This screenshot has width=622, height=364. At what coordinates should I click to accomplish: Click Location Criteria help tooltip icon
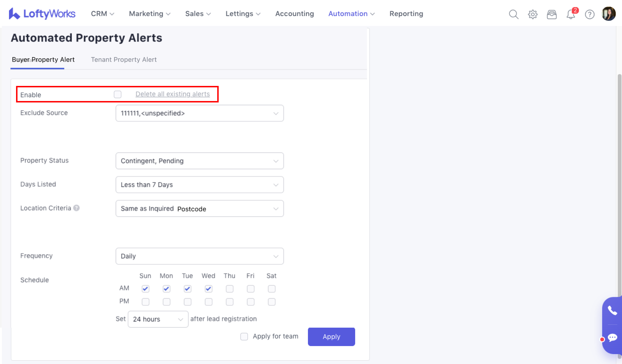point(77,208)
